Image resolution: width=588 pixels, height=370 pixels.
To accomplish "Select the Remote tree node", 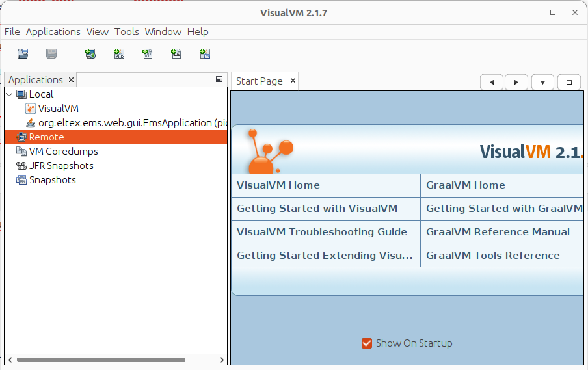I will click(x=46, y=137).
